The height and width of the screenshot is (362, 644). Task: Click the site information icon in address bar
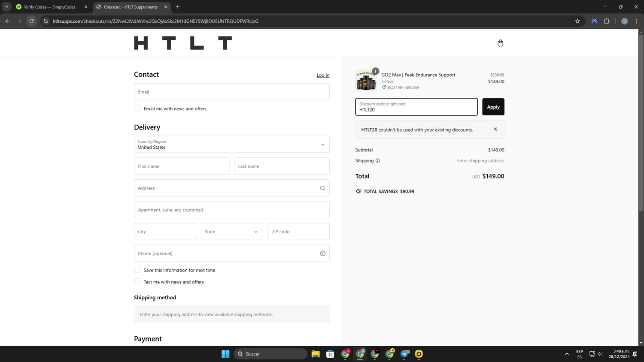coord(46,21)
